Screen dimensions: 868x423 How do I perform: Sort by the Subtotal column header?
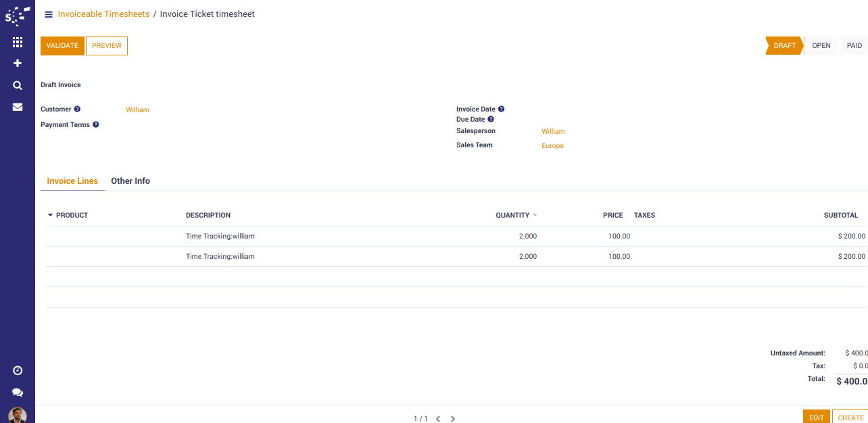point(841,215)
